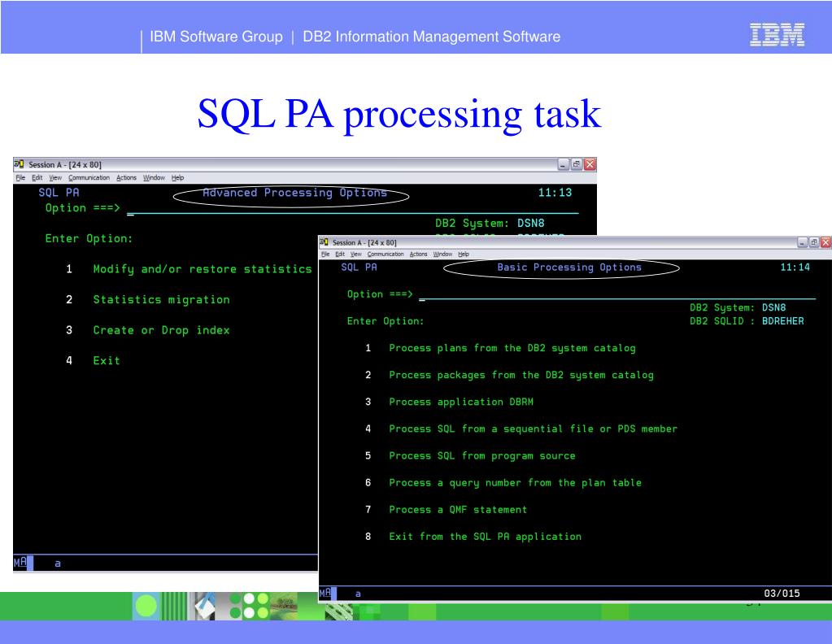Close the Advanced Processing Options session window
832x644 pixels.
coord(590,164)
